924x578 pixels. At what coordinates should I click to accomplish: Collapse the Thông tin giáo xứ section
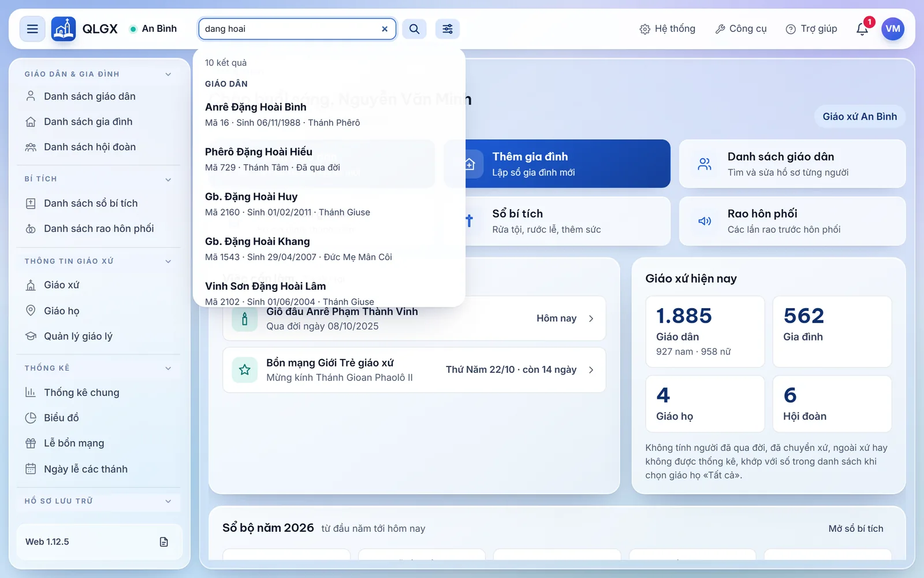pos(168,261)
